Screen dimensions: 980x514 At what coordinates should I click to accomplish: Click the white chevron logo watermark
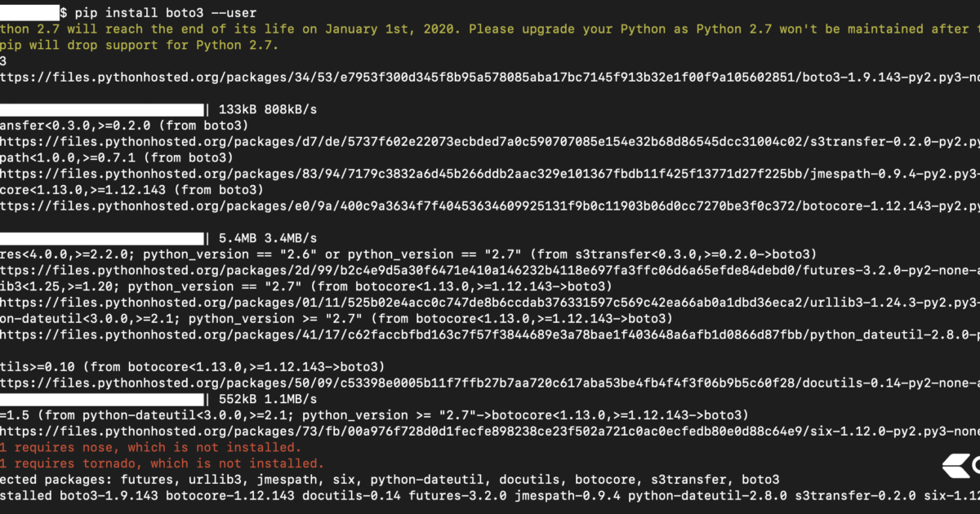pyautogui.click(x=959, y=465)
